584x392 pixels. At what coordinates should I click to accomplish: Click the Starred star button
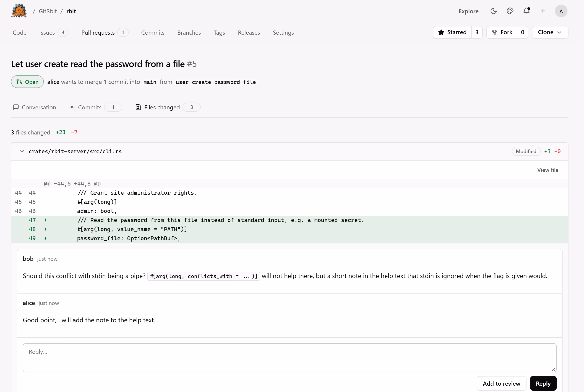click(x=452, y=32)
